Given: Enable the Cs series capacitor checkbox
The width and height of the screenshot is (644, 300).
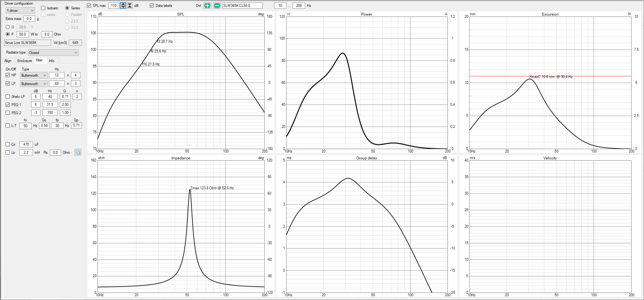Looking at the screenshot, I should coord(8,144).
